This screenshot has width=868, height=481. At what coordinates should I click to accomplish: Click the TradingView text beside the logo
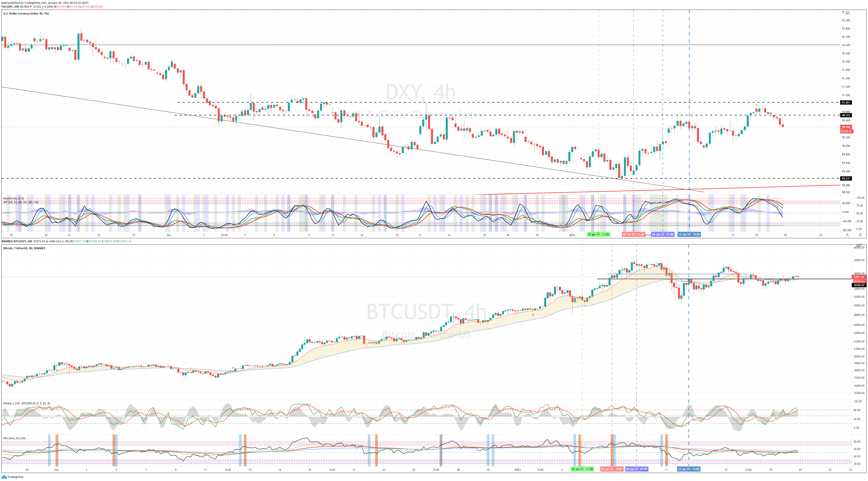(15, 477)
